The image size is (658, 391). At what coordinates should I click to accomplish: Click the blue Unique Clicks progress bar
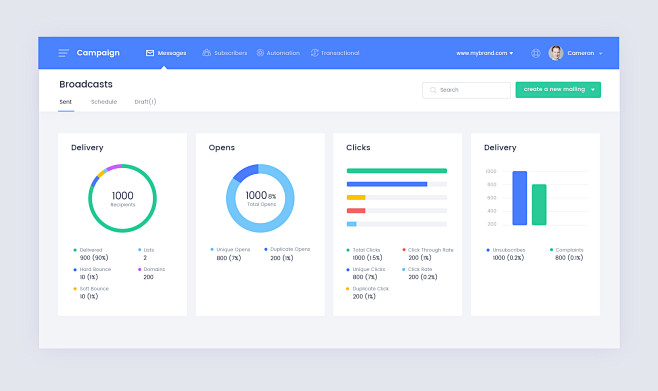[387, 184]
